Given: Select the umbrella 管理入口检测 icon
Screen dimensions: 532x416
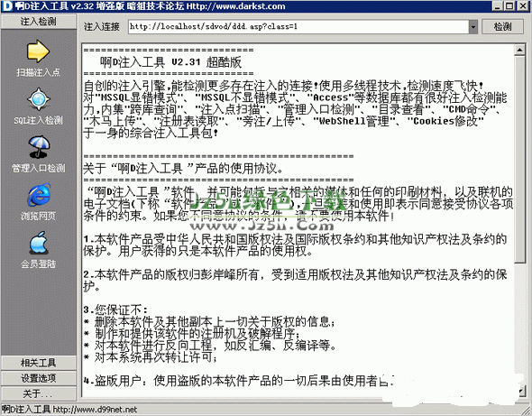Looking at the screenshot, I should coord(39,147).
